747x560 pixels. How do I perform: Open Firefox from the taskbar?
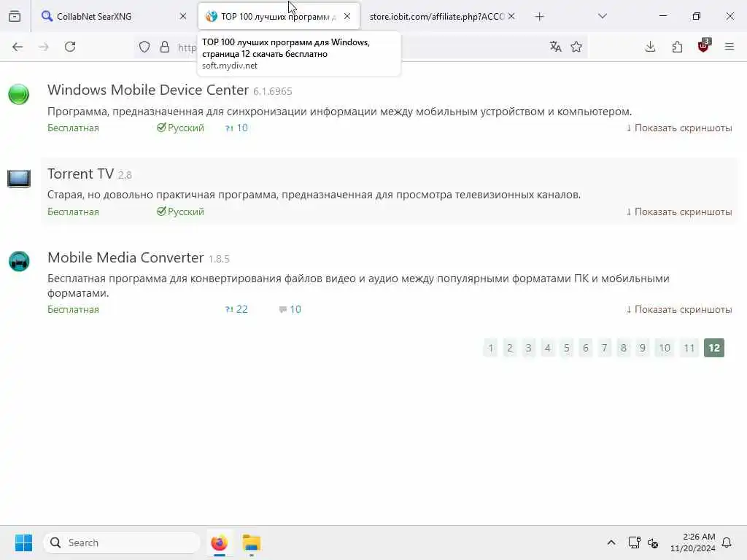[219, 542]
